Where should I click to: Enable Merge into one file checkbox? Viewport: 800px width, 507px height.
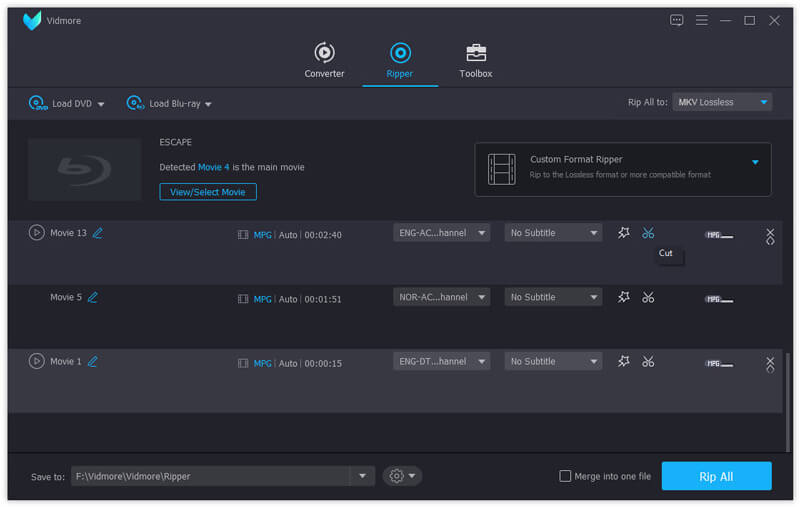pyautogui.click(x=566, y=476)
